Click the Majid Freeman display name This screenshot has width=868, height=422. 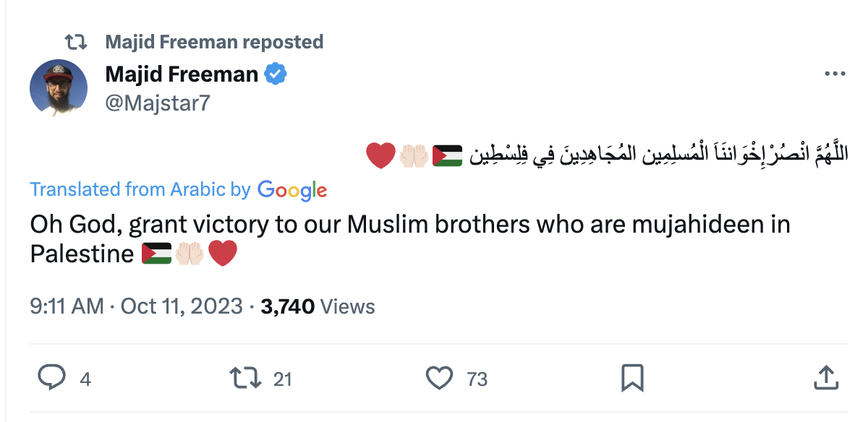point(182,74)
